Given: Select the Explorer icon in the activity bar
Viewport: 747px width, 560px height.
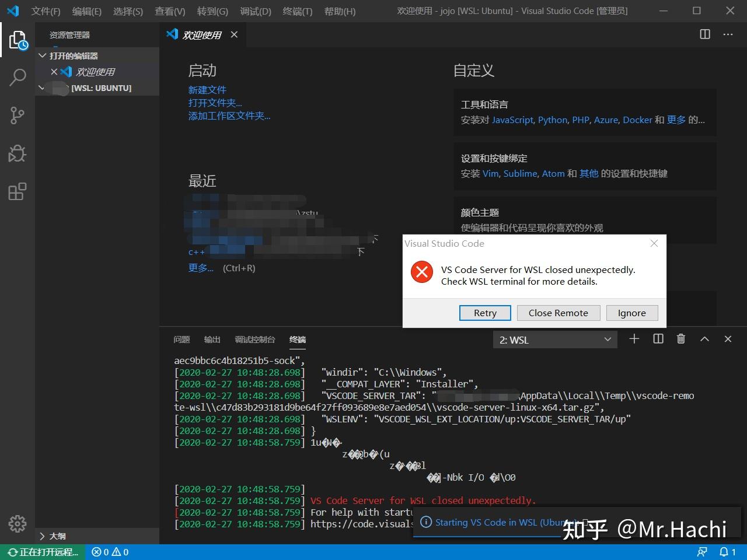Looking at the screenshot, I should [x=18, y=40].
